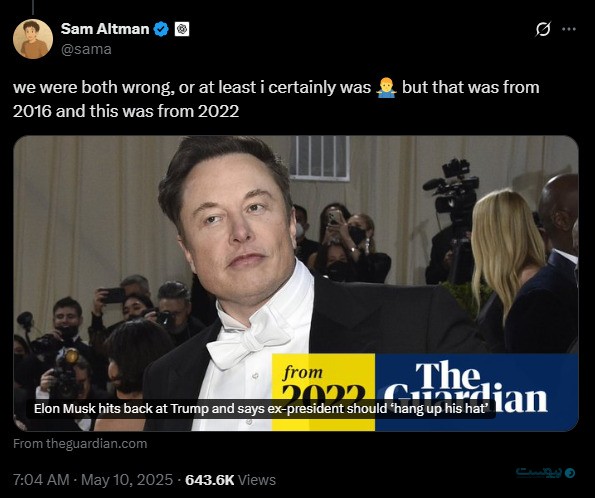Click the 7:04 AM timestamp
Image resolution: width=595 pixels, height=498 pixels.
pos(41,480)
